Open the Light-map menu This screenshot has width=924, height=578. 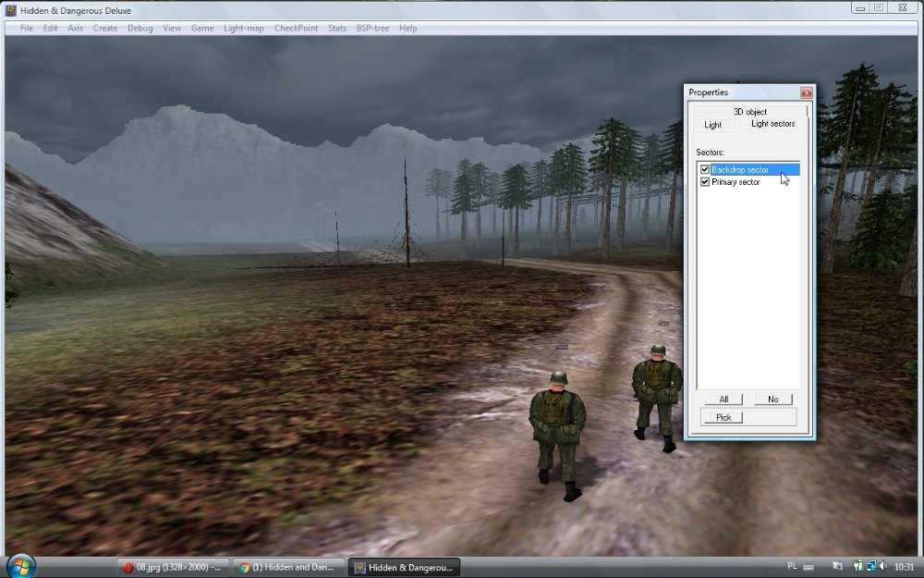click(244, 29)
